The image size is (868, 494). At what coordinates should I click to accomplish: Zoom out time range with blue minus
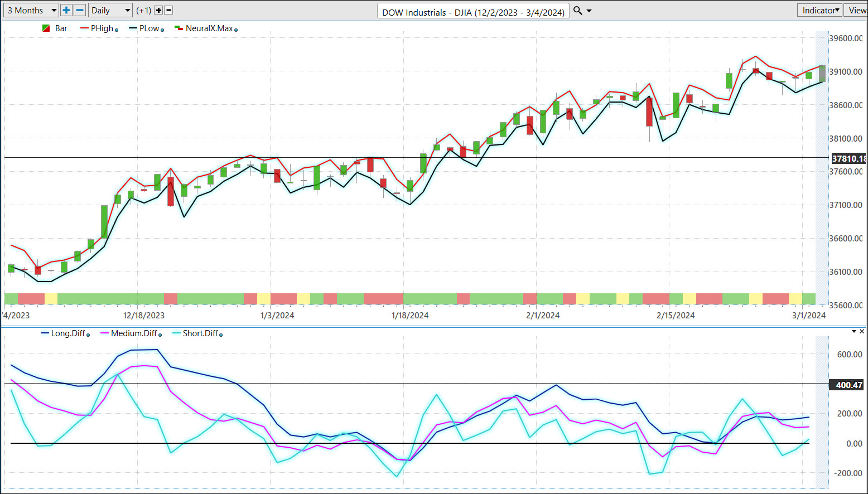tap(80, 10)
